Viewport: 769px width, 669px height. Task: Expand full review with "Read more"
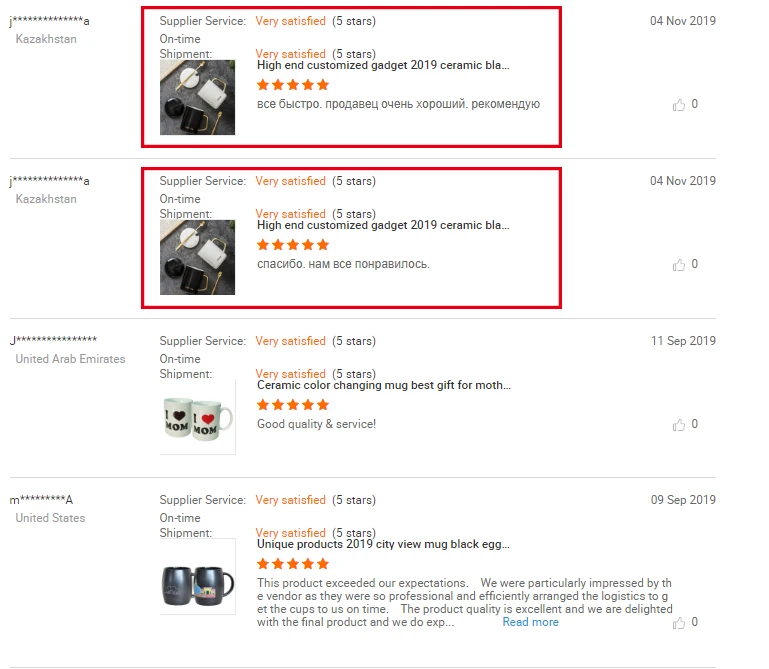[530, 622]
